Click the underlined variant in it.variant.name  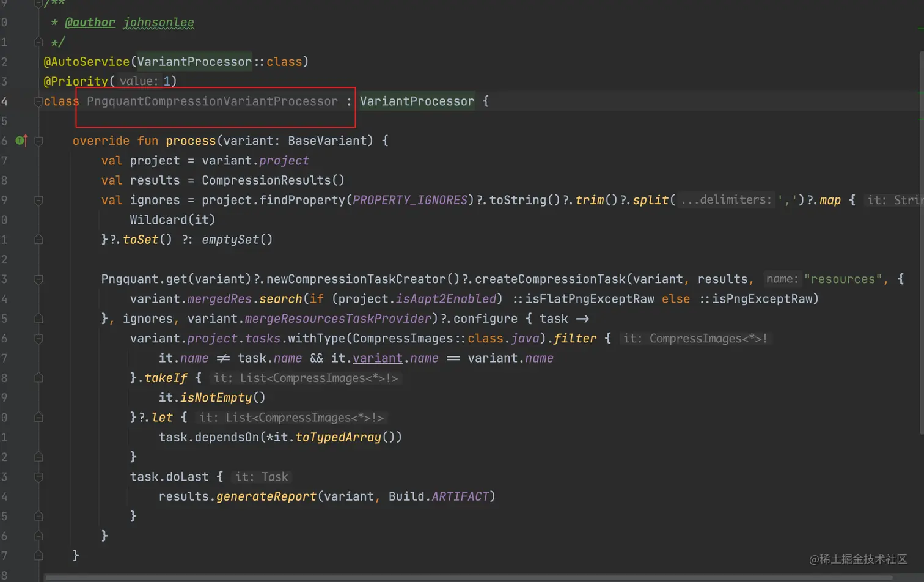tap(378, 358)
